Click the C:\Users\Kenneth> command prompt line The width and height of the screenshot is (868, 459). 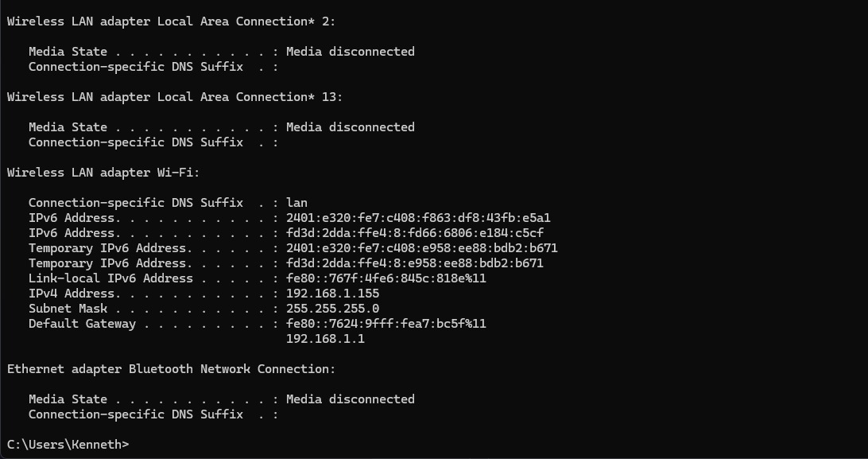click(x=68, y=444)
